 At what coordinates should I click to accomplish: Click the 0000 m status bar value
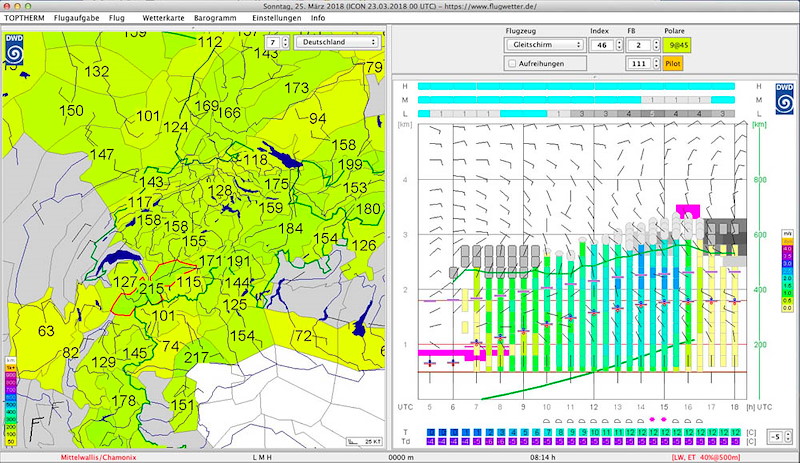click(401, 457)
